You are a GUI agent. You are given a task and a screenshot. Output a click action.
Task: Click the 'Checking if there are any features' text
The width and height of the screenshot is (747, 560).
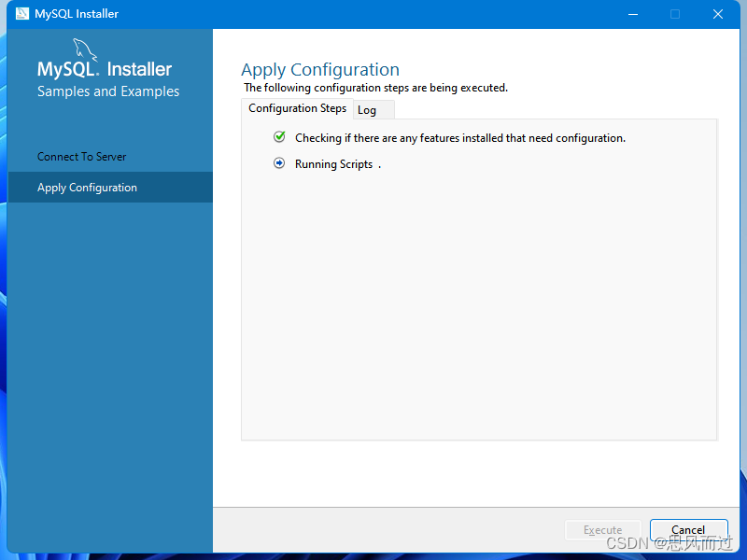pos(460,138)
